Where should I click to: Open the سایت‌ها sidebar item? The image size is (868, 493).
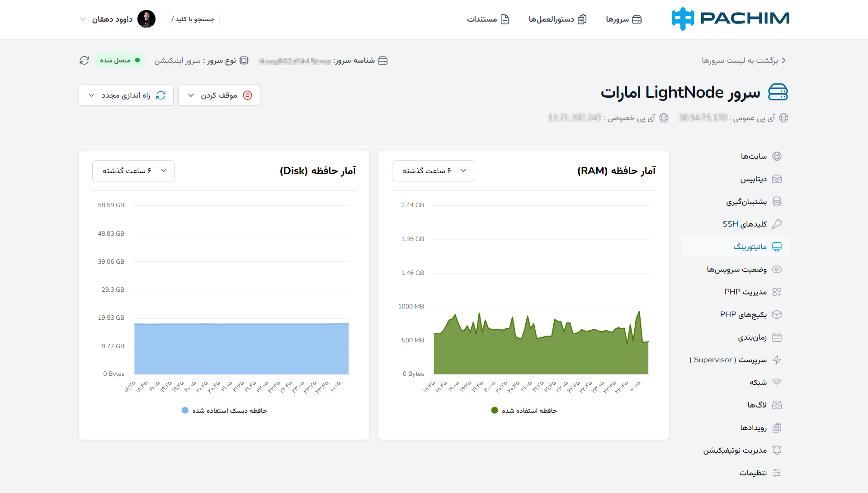pos(736,156)
